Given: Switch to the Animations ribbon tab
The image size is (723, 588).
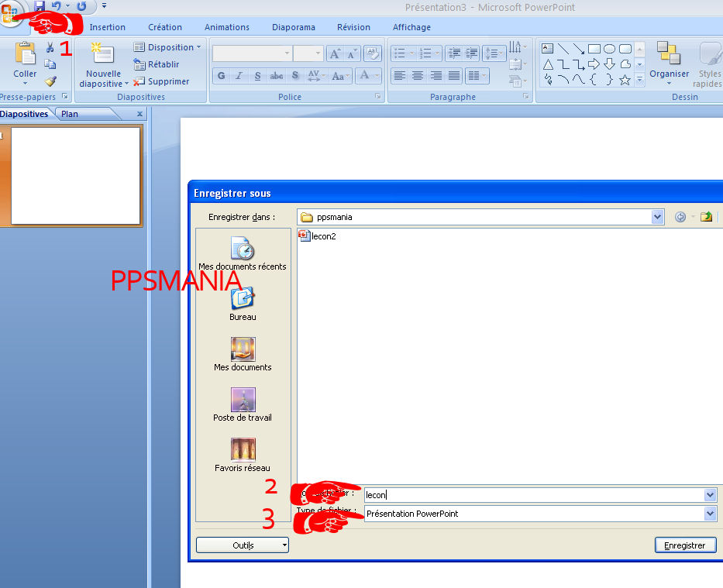Looking at the screenshot, I should (226, 27).
